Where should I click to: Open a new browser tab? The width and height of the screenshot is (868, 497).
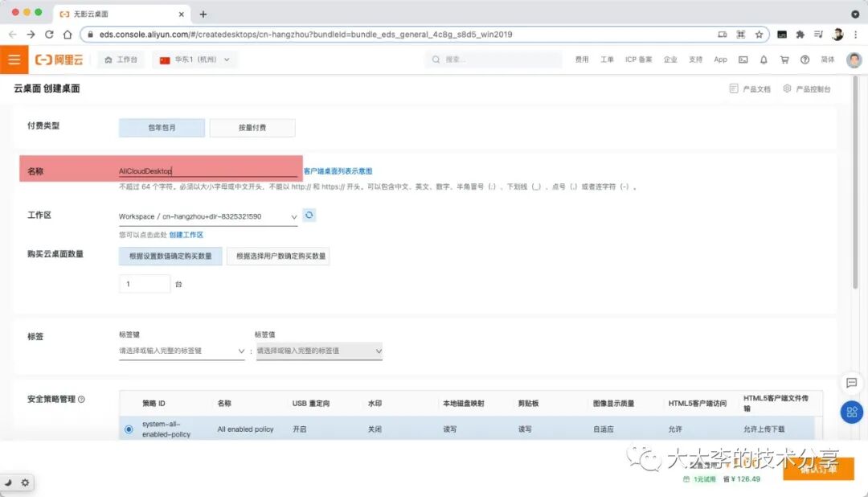[x=203, y=14]
